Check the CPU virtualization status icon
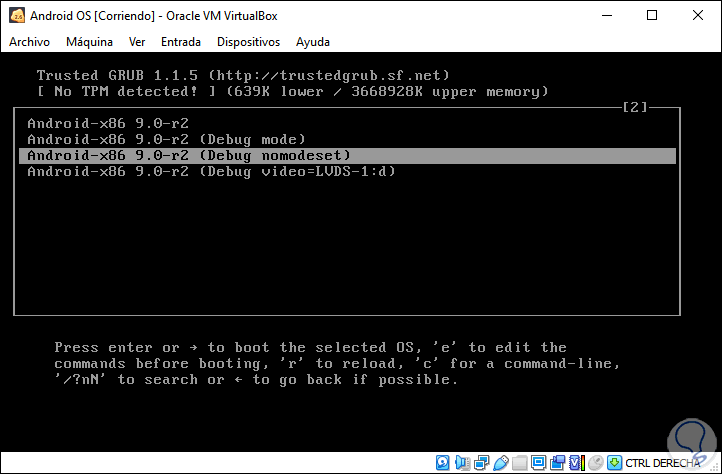This screenshot has width=722, height=474. 577,462
